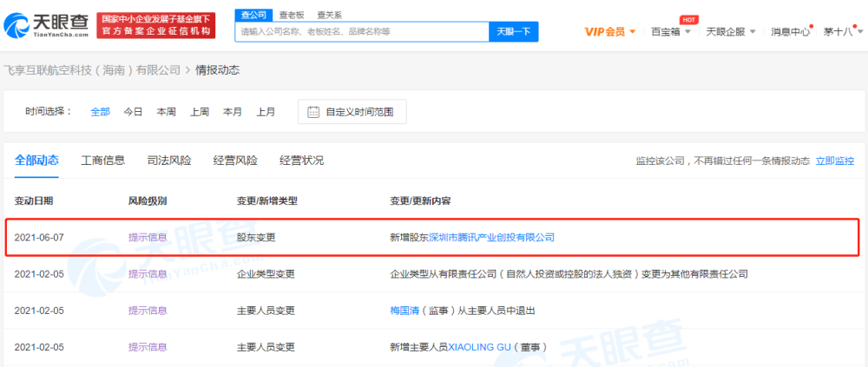Switch to the 查老板 search tab
868x367 pixels.
point(291,15)
